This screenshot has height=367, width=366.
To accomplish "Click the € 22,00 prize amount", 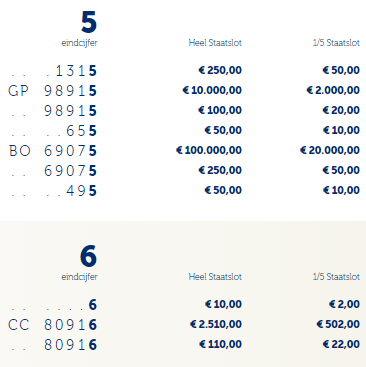I will coord(341,344).
